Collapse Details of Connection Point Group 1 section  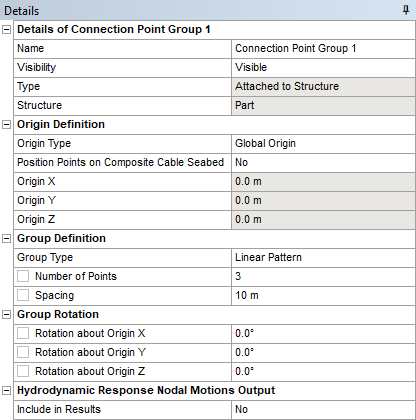(x=6, y=30)
